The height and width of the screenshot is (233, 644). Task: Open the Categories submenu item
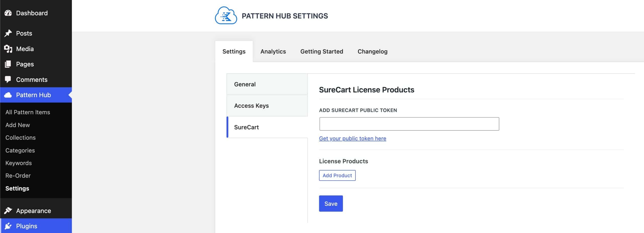(x=20, y=150)
